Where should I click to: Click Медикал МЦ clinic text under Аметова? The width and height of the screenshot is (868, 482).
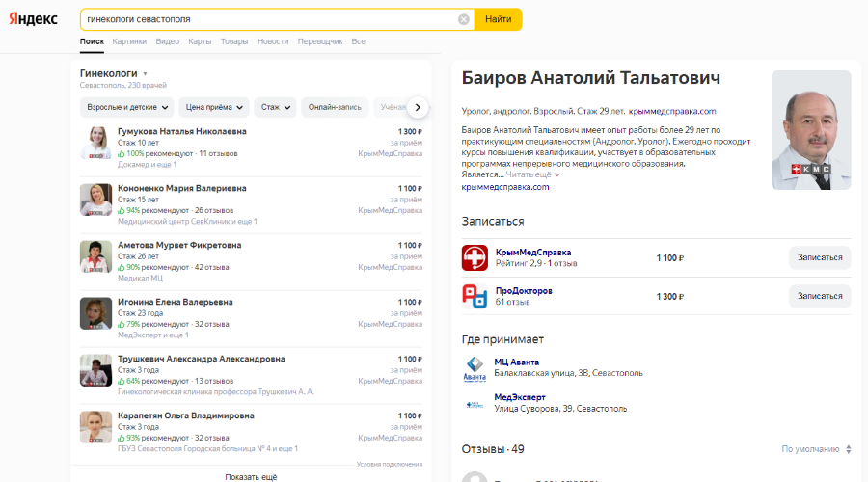[x=140, y=279]
